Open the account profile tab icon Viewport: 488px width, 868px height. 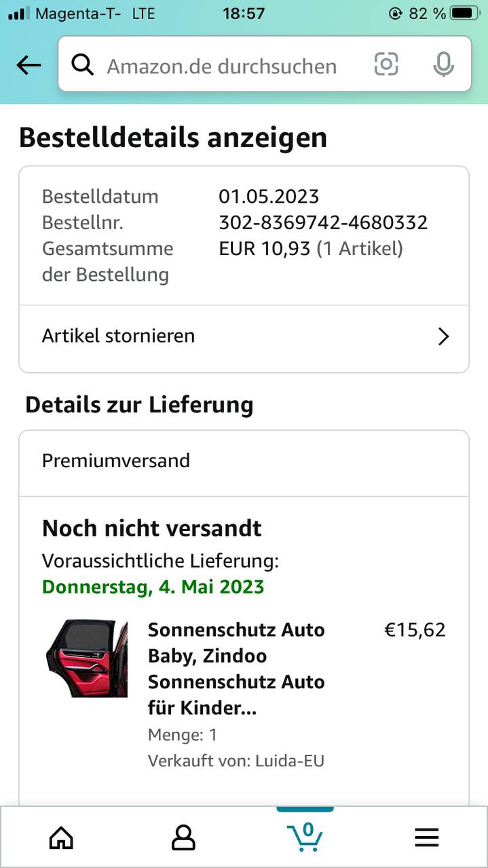pyautogui.click(x=183, y=838)
